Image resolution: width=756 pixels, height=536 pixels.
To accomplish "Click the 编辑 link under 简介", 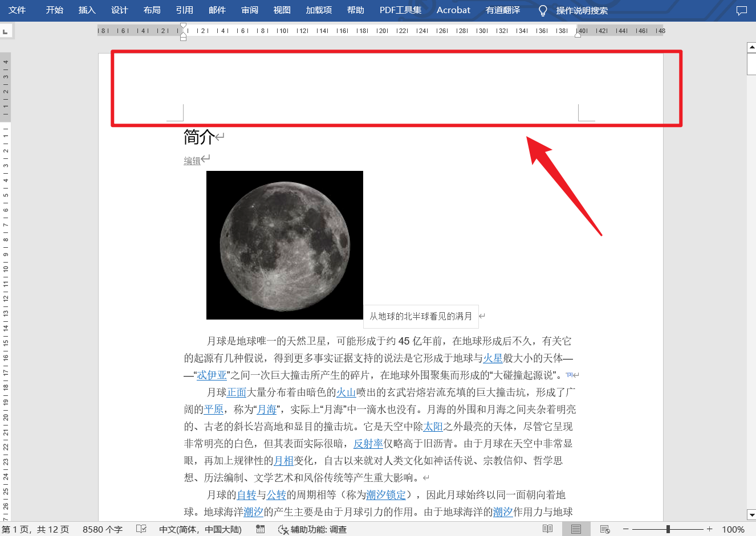I will (x=192, y=160).
